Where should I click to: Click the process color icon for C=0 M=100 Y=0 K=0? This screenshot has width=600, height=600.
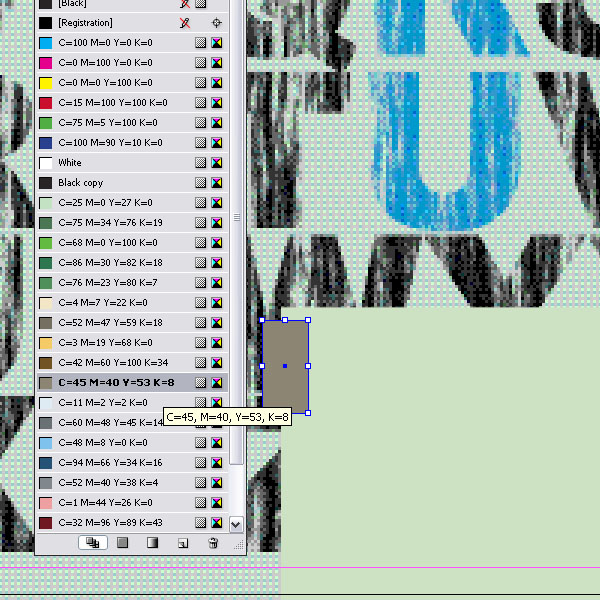[x=201, y=63]
